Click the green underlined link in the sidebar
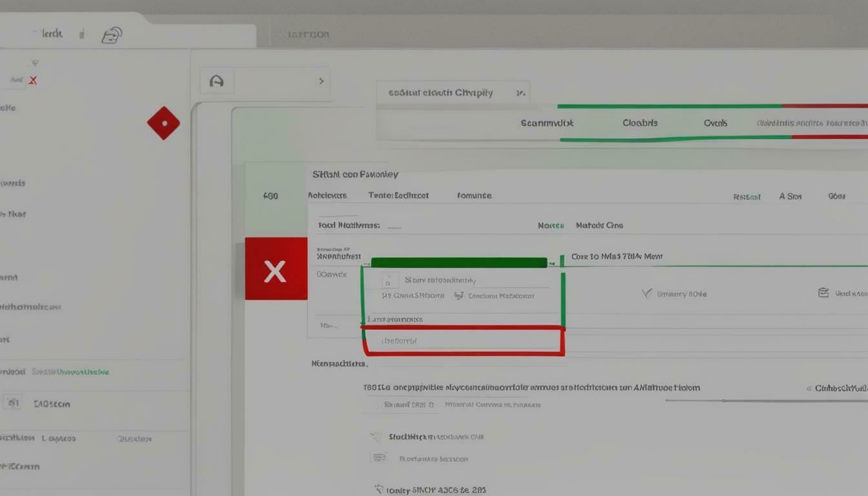The width and height of the screenshot is (868, 496). coord(83,372)
